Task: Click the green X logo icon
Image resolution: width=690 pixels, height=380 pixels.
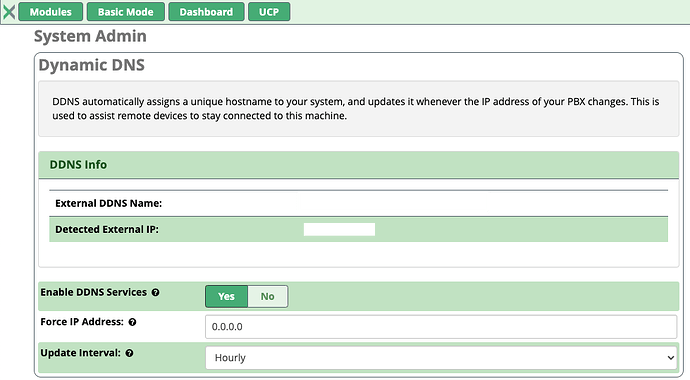Action: [9, 12]
